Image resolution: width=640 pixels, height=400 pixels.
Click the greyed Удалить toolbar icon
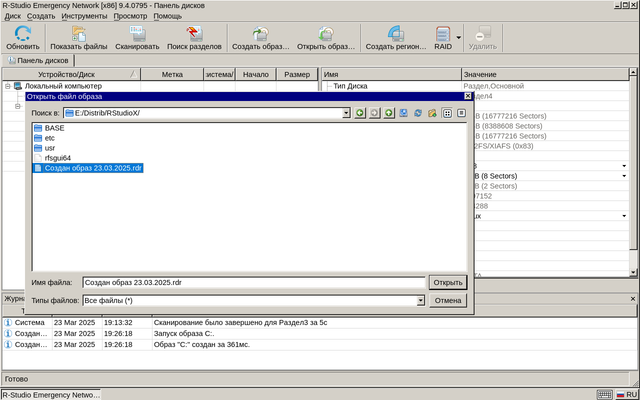483,33
